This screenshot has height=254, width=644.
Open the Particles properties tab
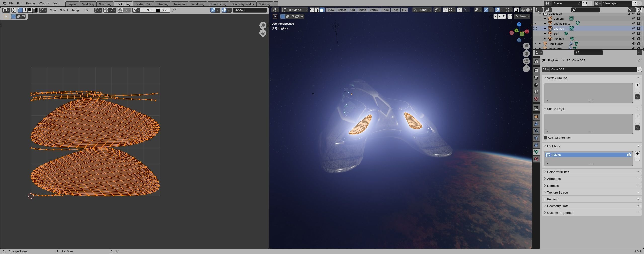pyautogui.click(x=536, y=131)
